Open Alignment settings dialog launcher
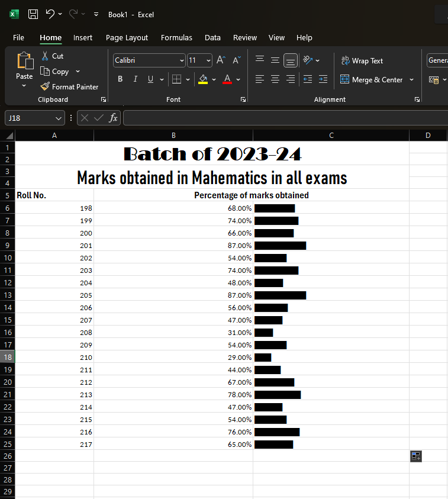This screenshot has height=499, width=448. click(417, 99)
